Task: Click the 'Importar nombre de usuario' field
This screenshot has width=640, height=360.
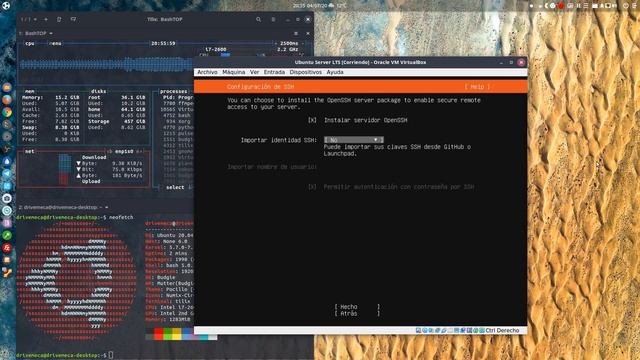Action: click(x=272, y=167)
